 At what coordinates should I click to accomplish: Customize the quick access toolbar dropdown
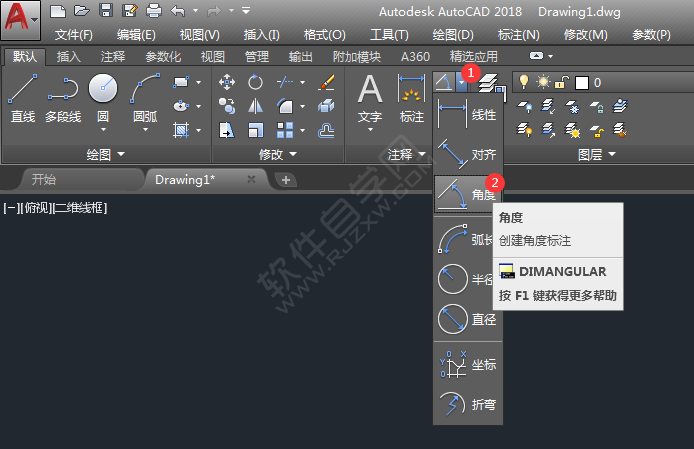point(247,11)
